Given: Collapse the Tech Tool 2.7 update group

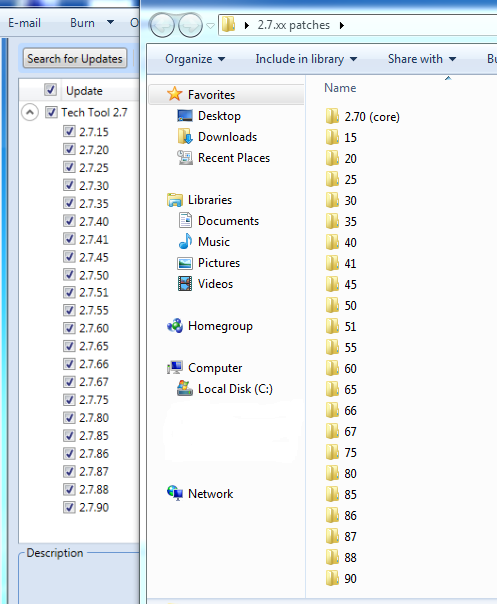Looking at the screenshot, I should tap(30, 112).
